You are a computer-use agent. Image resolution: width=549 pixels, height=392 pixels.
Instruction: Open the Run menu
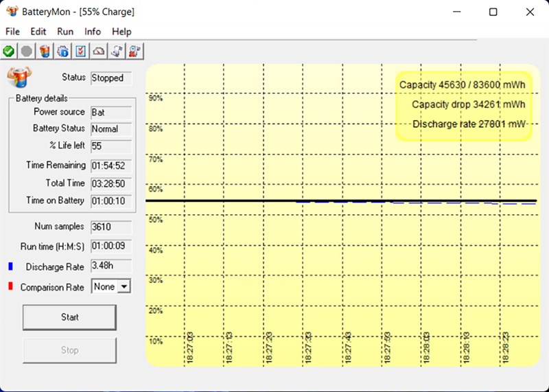[65, 32]
